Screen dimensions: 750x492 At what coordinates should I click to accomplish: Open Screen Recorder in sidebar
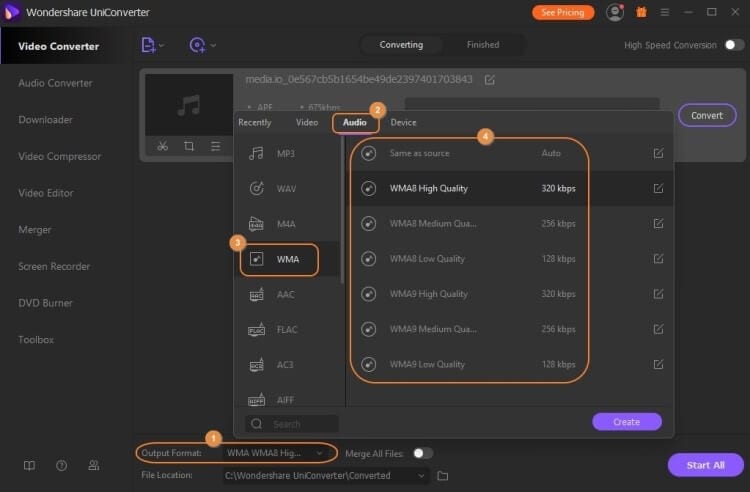[x=54, y=266]
